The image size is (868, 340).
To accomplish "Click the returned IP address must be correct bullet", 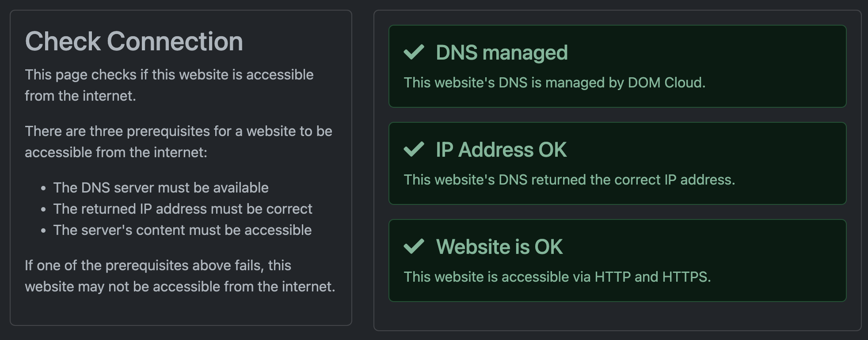I will click(183, 209).
